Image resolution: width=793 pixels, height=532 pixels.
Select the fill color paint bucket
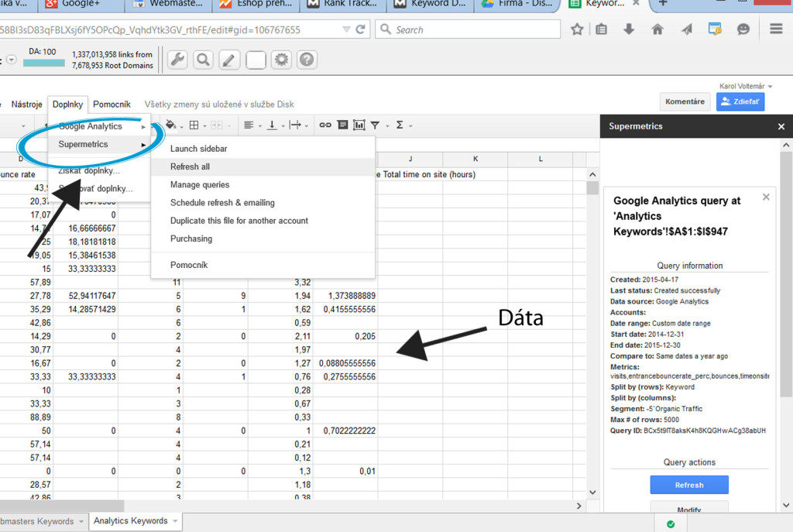(171, 125)
